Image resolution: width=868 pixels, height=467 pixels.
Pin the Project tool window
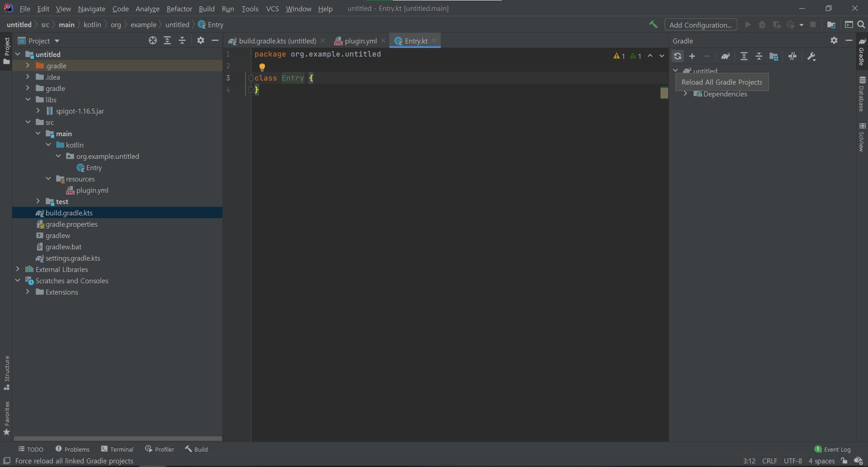[200, 40]
